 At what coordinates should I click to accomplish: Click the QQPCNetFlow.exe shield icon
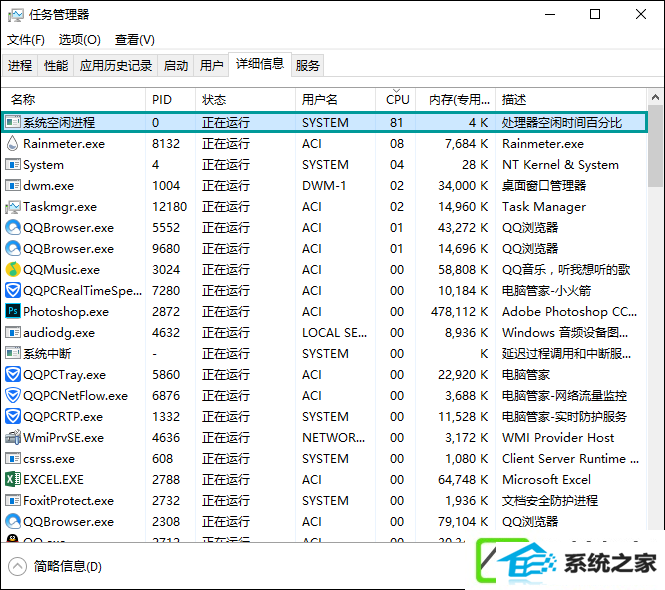tap(13, 395)
